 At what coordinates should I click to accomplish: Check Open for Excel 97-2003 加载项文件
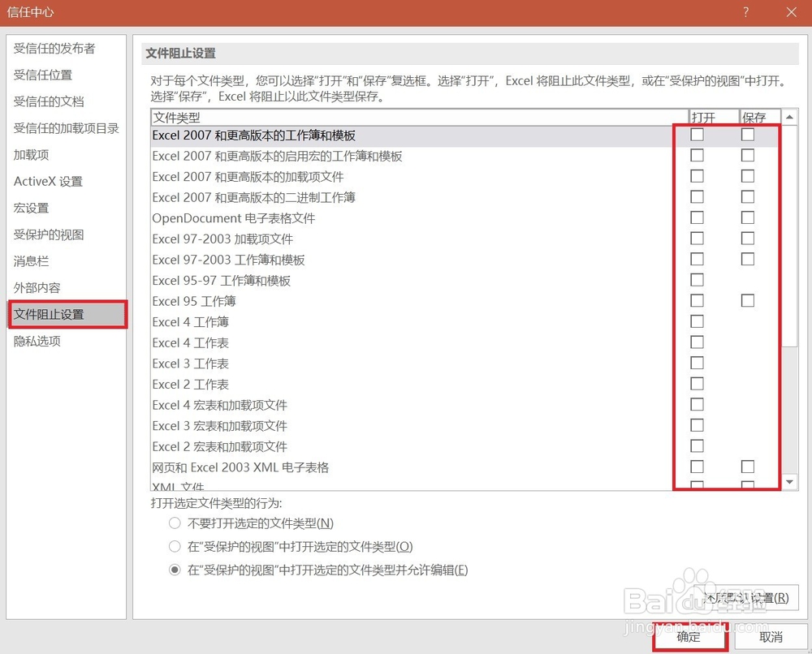pos(697,239)
